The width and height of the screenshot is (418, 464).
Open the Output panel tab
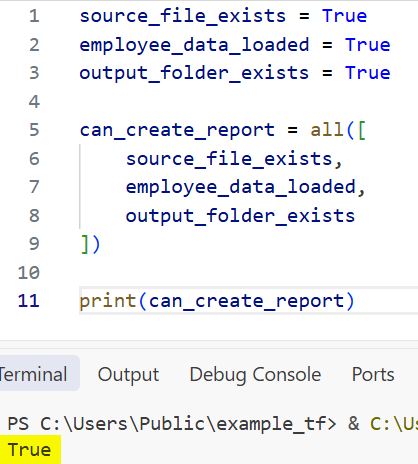128,375
